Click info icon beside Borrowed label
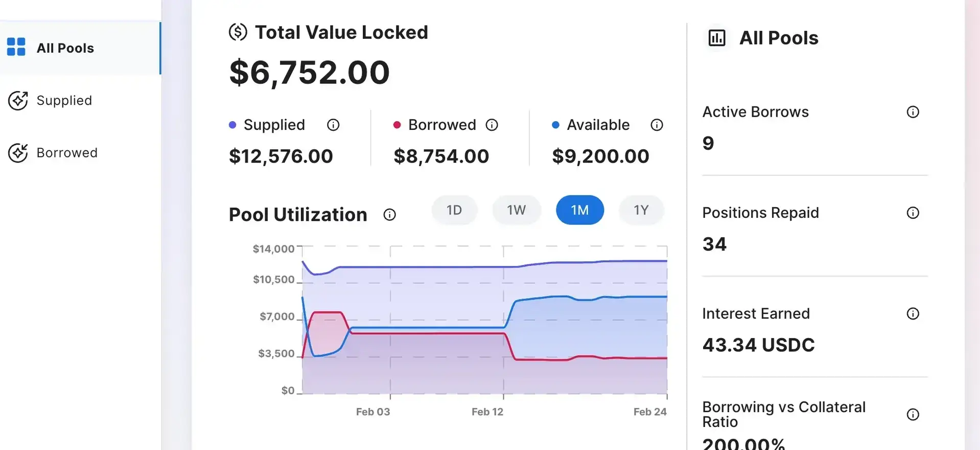The image size is (980, 450). [492, 125]
